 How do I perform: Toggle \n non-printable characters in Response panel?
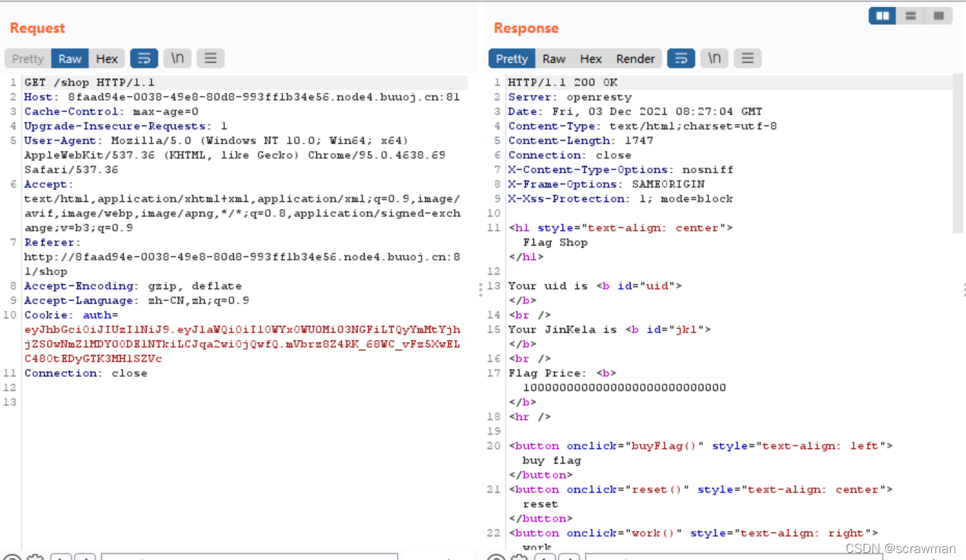tap(714, 59)
